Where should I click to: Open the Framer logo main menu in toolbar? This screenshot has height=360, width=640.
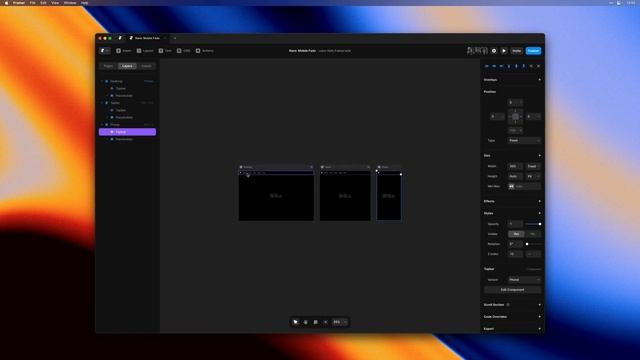click(104, 51)
